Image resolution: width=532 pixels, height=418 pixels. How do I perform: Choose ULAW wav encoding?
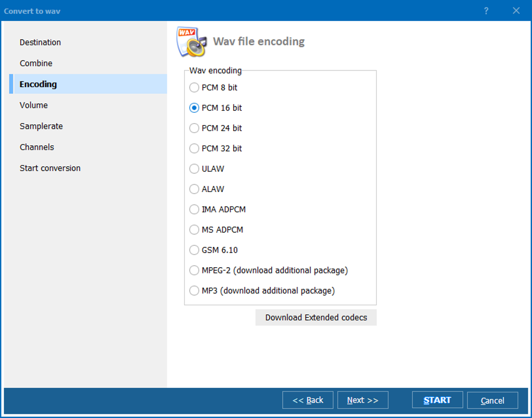coord(194,169)
